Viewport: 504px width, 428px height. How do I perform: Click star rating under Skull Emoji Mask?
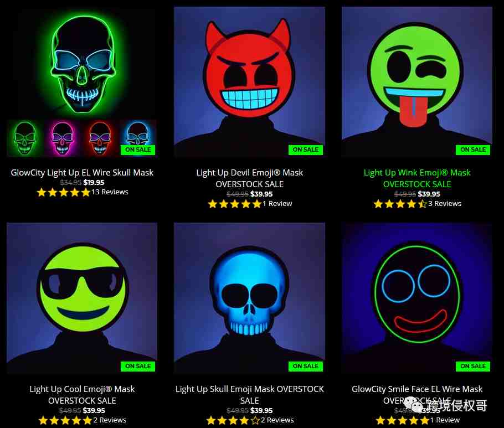coord(233,420)
